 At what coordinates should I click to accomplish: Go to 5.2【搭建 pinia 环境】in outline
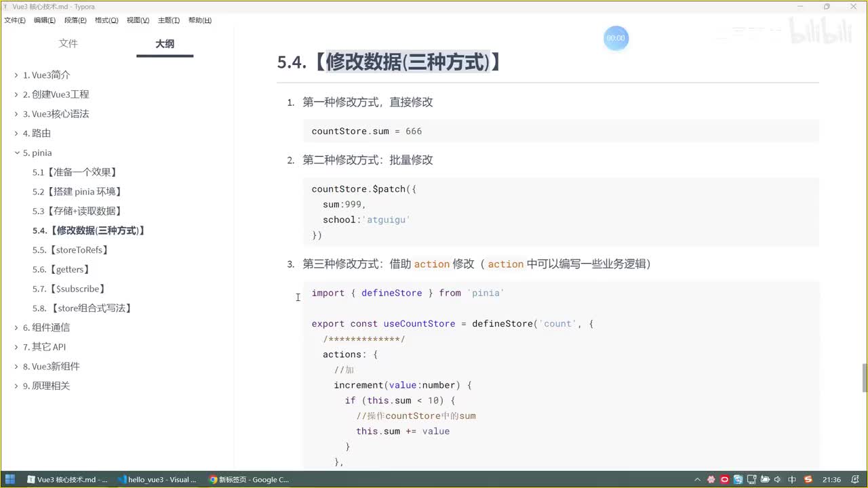coord(77,192)
